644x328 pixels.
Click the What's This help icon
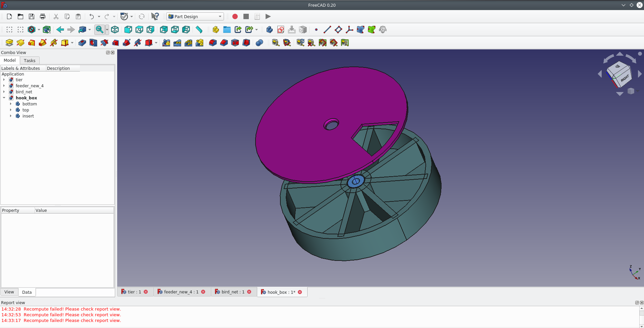tap(155, 16)
